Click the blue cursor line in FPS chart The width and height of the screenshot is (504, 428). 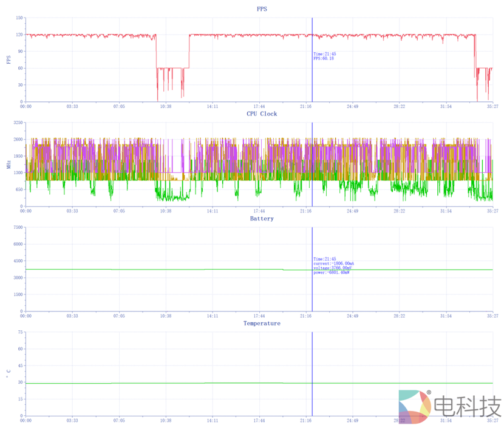pyautogui.click(x=312, y=79)
